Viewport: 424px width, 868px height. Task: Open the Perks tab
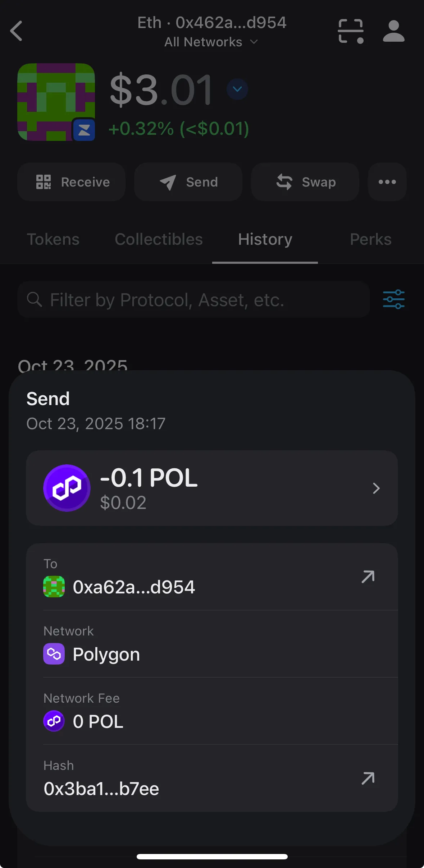pos(370,239)
